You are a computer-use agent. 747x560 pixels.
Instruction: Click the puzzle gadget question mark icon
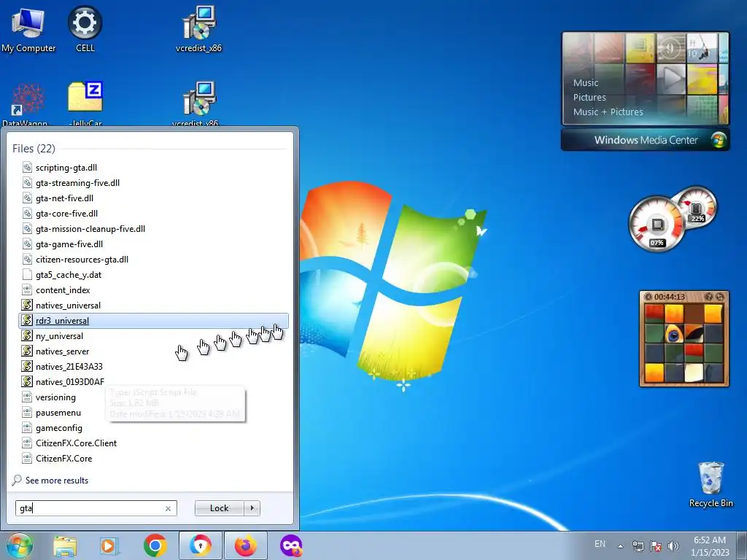(x=709, y=297)
